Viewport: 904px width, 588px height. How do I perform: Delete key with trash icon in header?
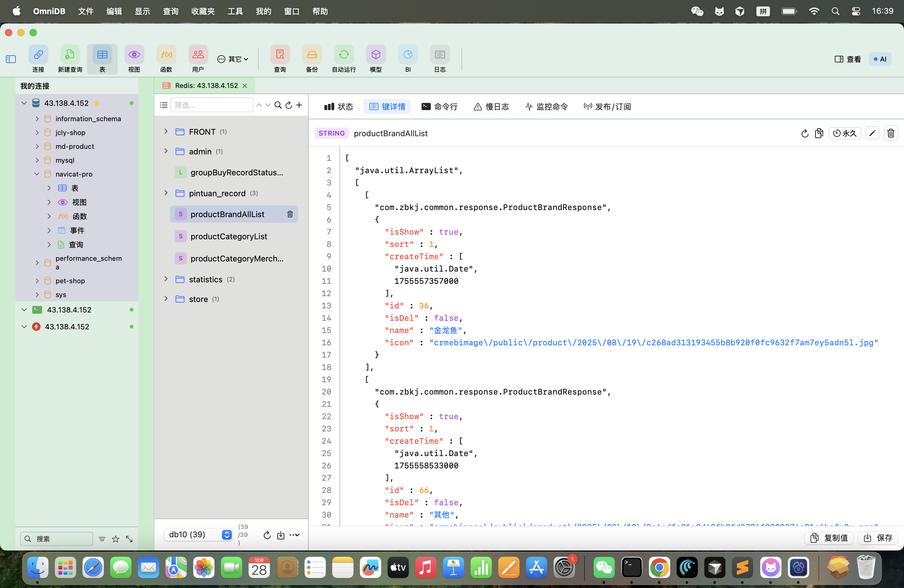(x=890, y=133)
